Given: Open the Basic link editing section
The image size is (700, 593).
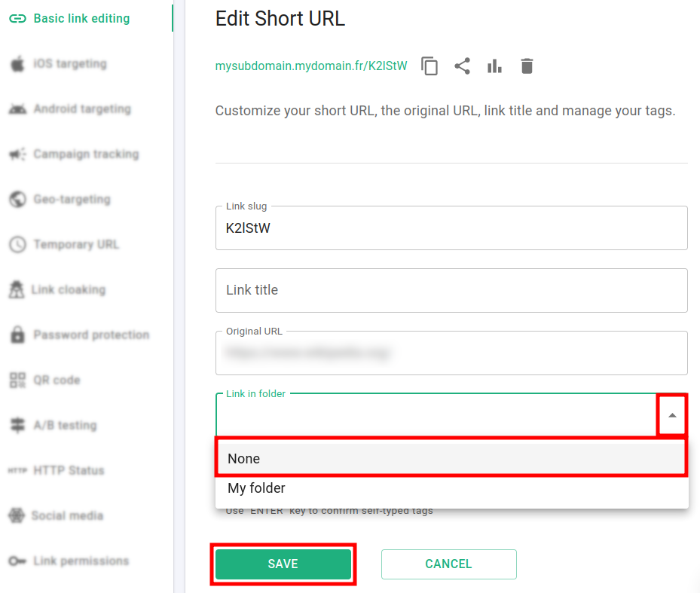Looking at the screenshot, I should click(81, 19).
